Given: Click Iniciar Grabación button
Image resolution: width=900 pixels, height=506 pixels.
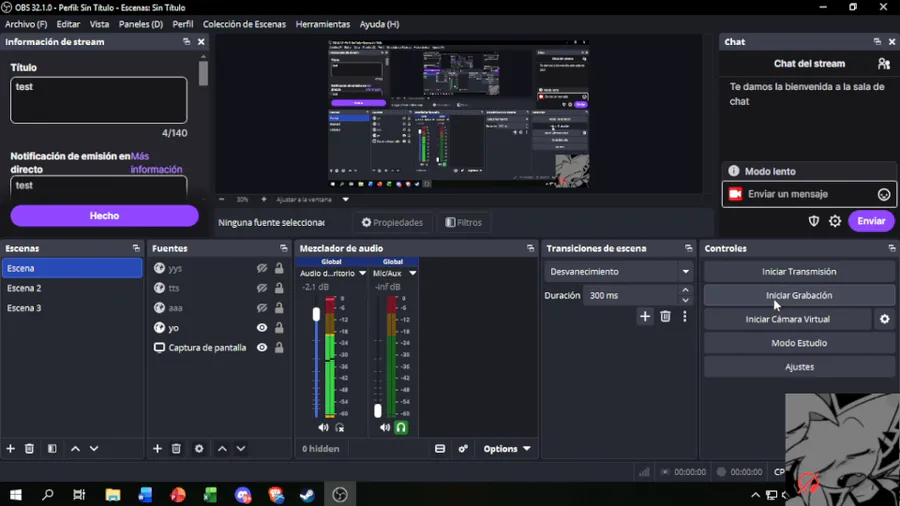Looking at the screenshot, I should 799,295.
